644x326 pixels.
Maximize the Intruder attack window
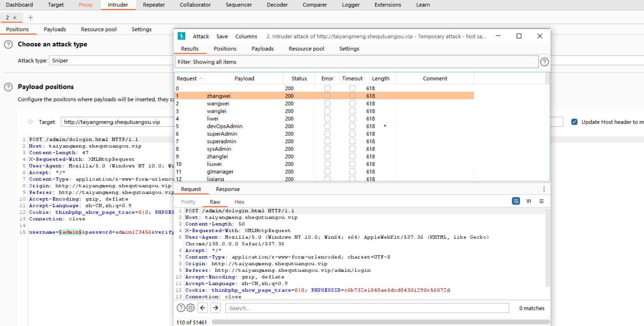(x=519, y=36)
